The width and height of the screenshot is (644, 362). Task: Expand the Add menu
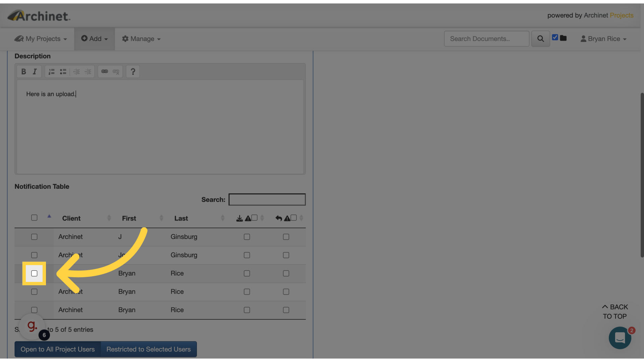[94, 39]
